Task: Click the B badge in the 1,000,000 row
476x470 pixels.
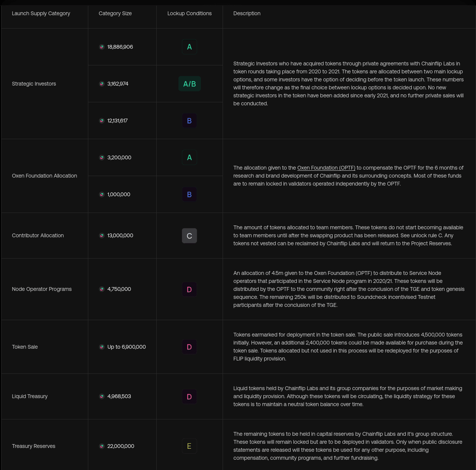Action: (x=189, y=194)
